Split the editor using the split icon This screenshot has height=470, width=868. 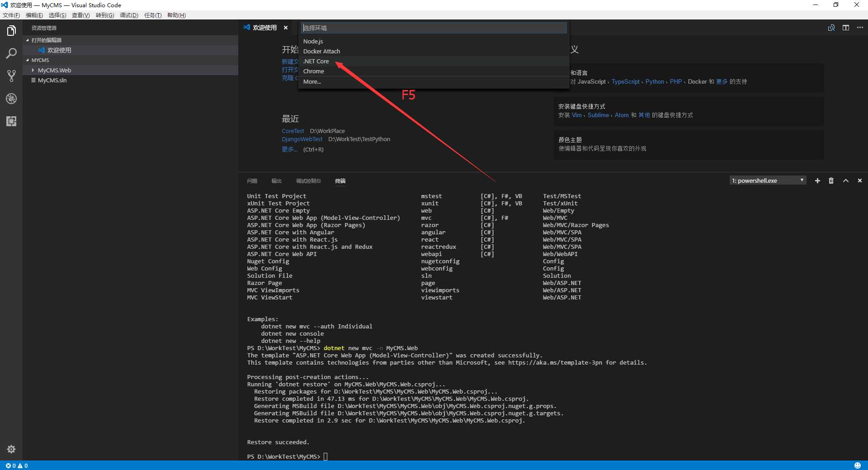pos(846,28)
